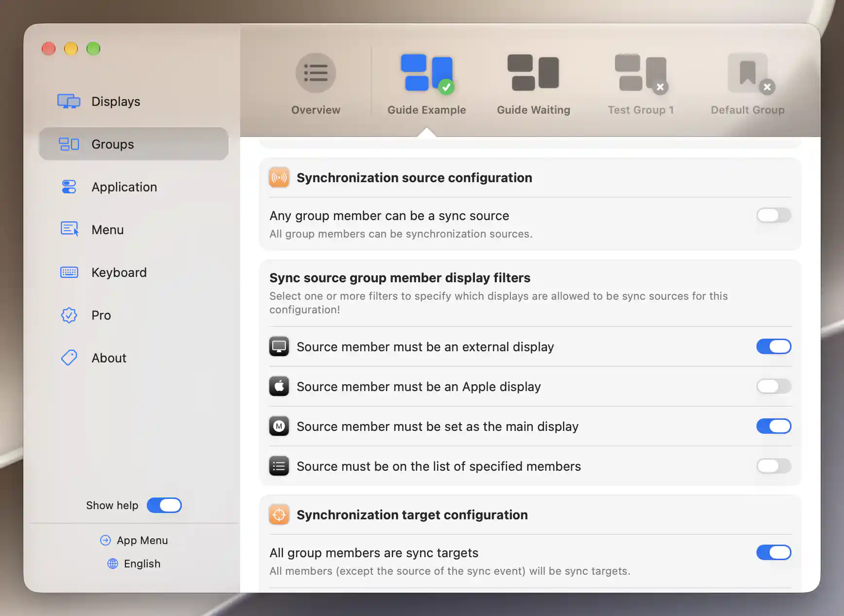This screenshot has width=844, height=616.
Task: Change the language from English
Action: (134, 564)
